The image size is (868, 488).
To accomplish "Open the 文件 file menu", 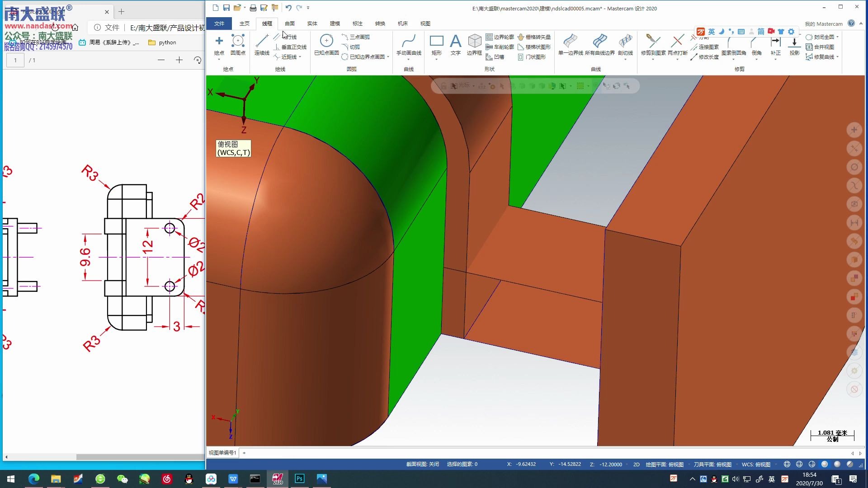I will pos(219,23).
